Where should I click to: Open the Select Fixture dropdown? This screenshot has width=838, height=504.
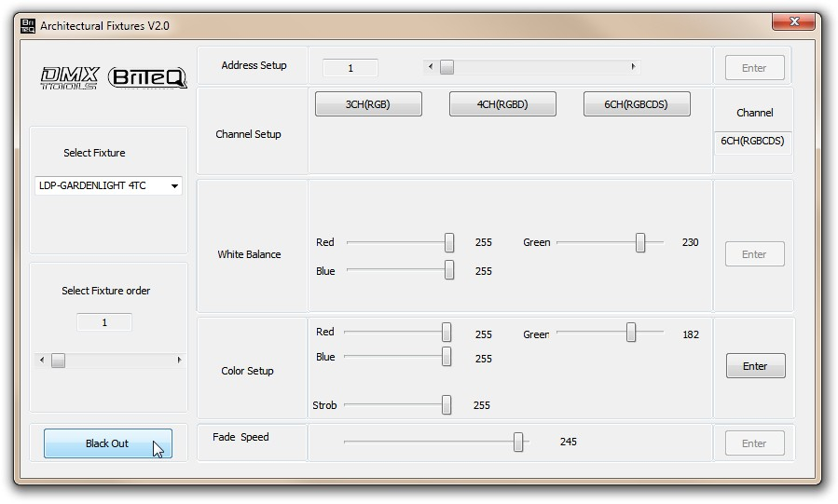tap(174, 186)
